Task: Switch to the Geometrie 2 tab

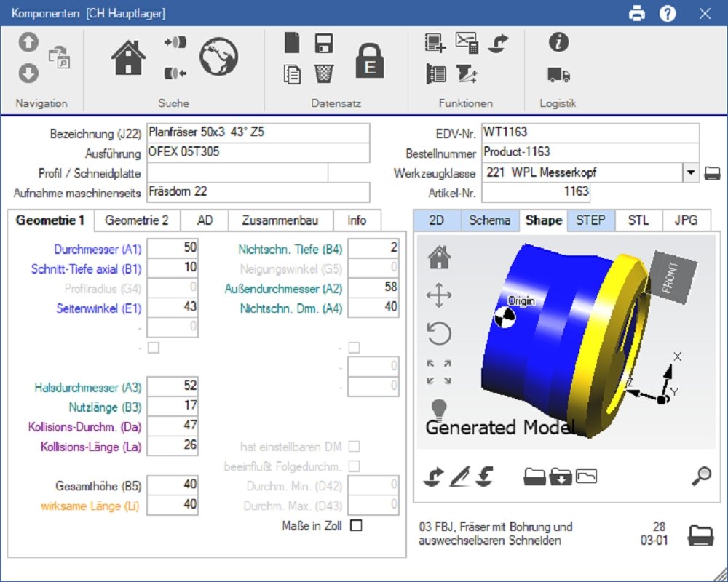Action: (137, 220)
